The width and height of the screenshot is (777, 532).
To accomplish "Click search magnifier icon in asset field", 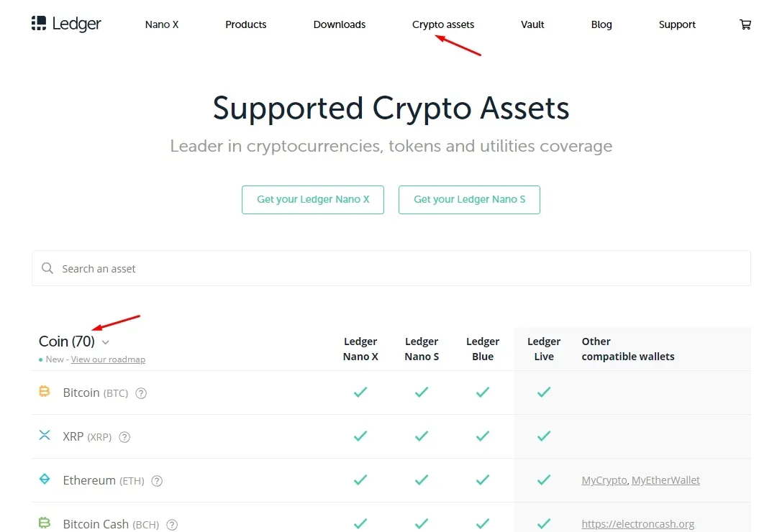I will (47, 268).
